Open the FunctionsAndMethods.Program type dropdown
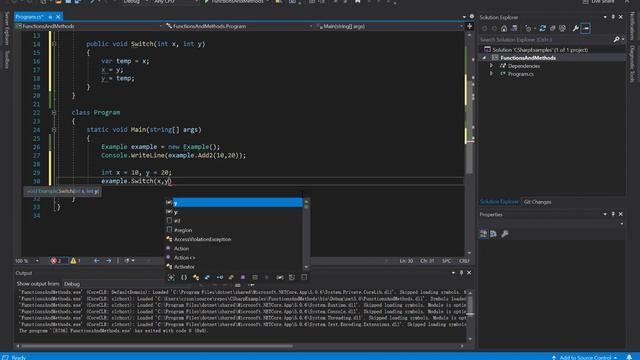The width and height of the screenshot is (640, 360). 239,26
